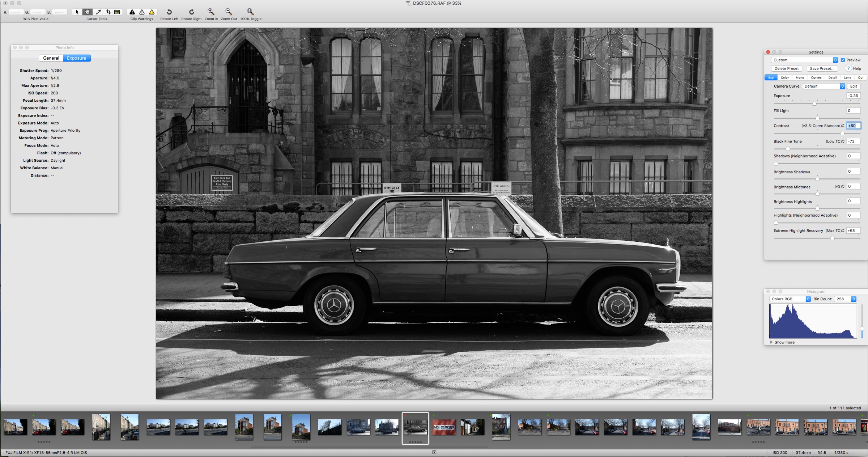
Task: Toggle the solid black clip warning
Action: click(132, 12)
